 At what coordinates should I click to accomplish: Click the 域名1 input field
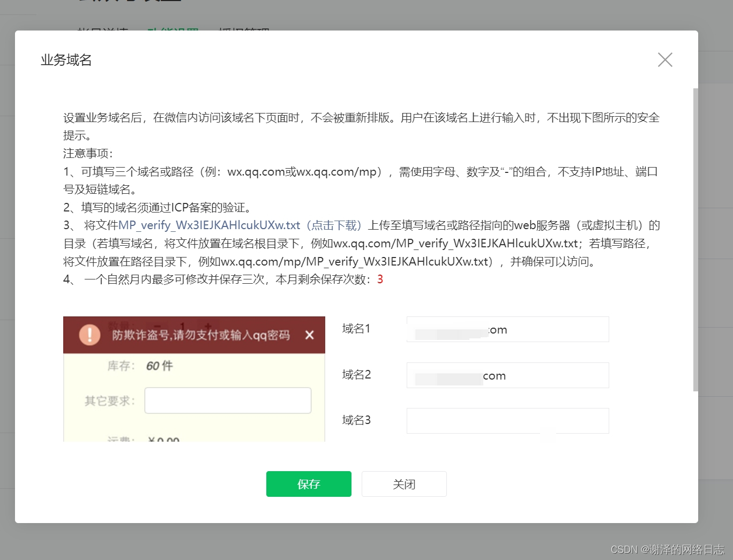(x=507, y=329)
